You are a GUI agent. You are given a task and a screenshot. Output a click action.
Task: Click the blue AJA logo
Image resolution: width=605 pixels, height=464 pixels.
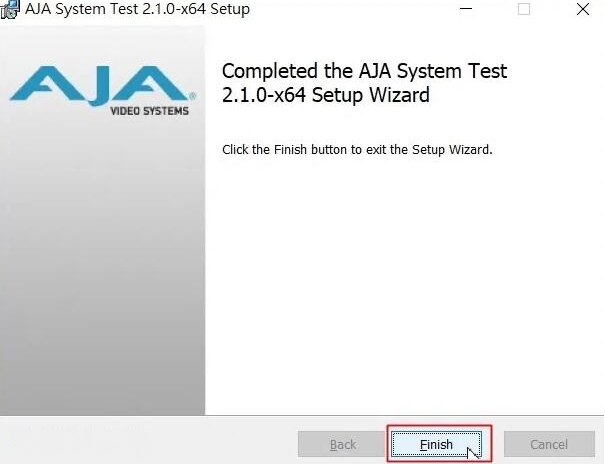coord(98,83)
